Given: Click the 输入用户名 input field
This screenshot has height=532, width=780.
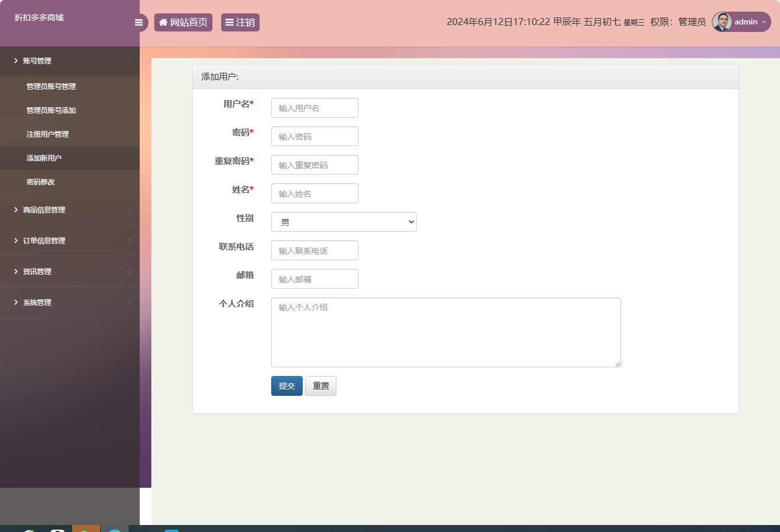Looking at the screenshot, I should (x=314, y=108).
